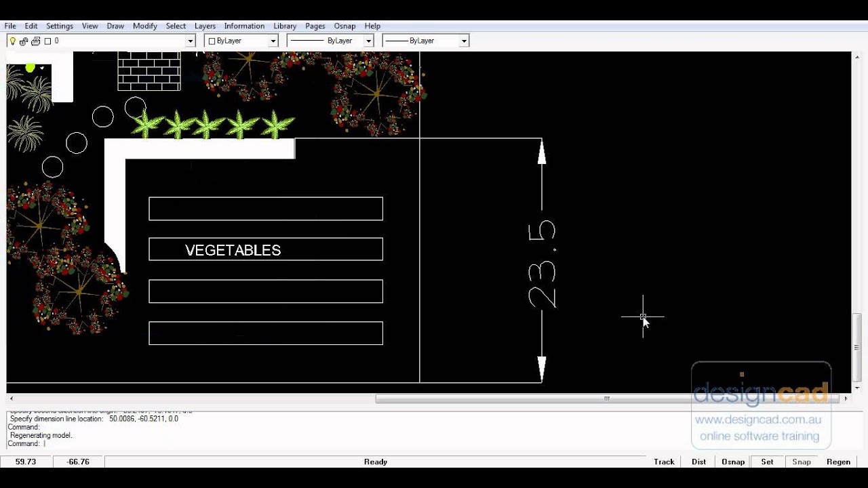Viewport: 868px width, 488px height.
Task: Open the Modify menu
Action: click(x=145, y=26)
